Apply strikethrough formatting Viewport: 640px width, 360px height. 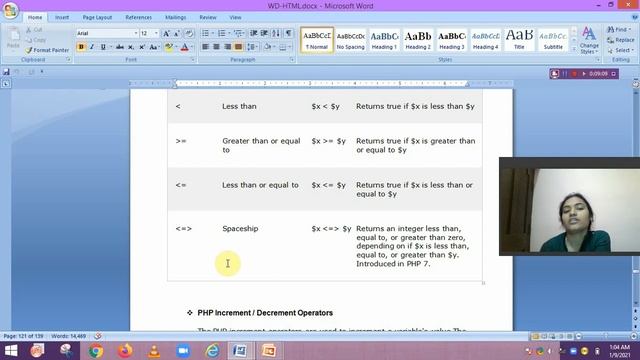(x=120, y=47)
